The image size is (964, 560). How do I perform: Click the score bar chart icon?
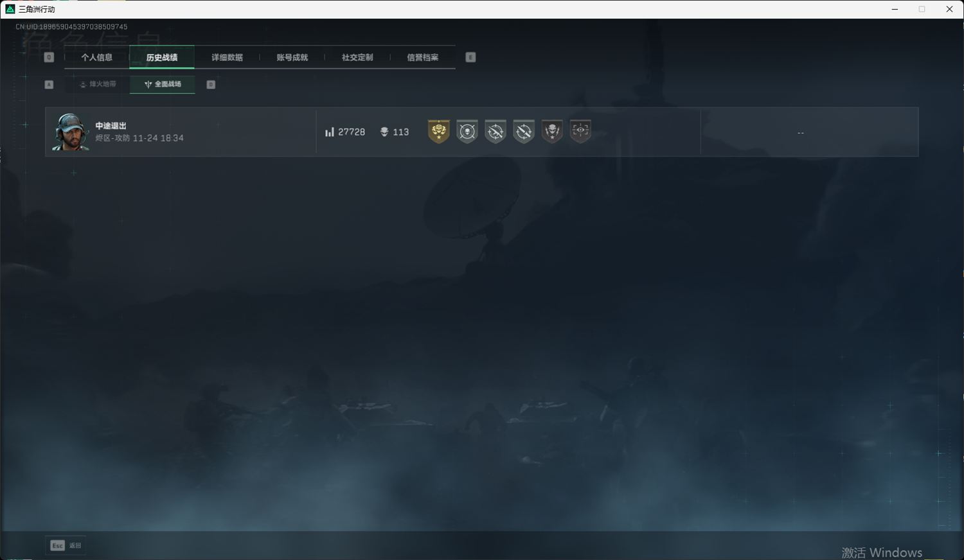[330, 132]
